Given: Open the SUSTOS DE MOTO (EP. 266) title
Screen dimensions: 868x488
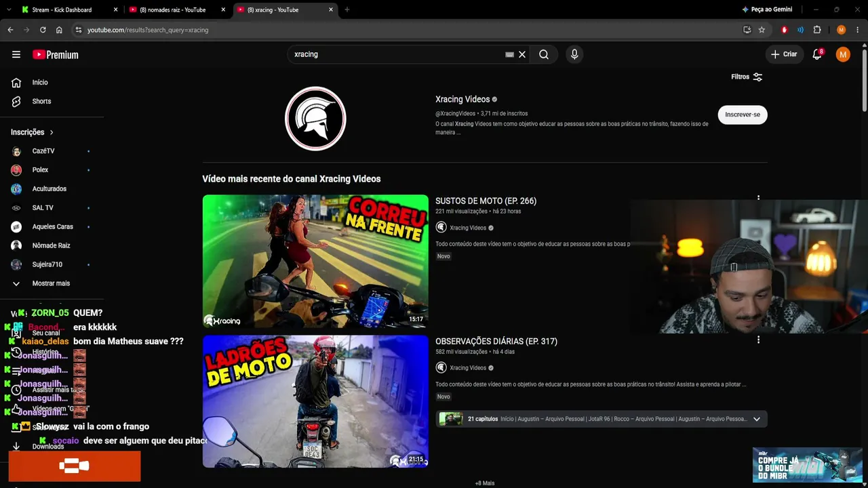Looking at the screenshot, I should pos(486,201).
